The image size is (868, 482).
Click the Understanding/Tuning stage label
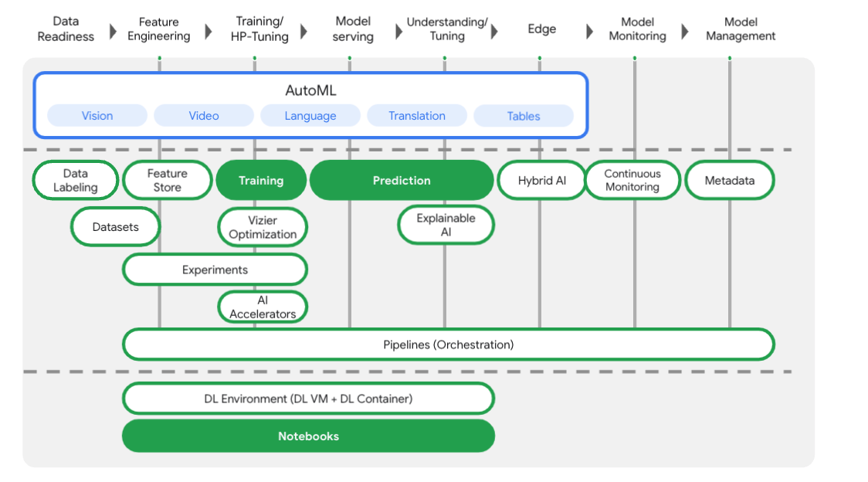[447, 29]
